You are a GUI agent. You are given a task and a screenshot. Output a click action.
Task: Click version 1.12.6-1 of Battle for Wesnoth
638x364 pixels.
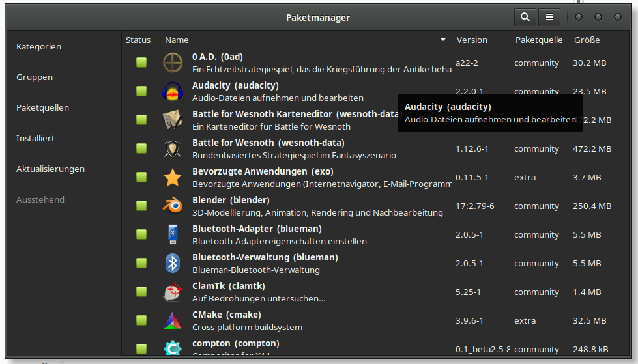472,149
